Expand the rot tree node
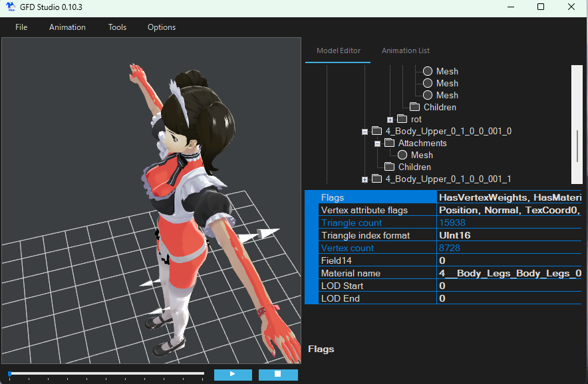Viewport: 588px width, 384px height. point(390,120)
